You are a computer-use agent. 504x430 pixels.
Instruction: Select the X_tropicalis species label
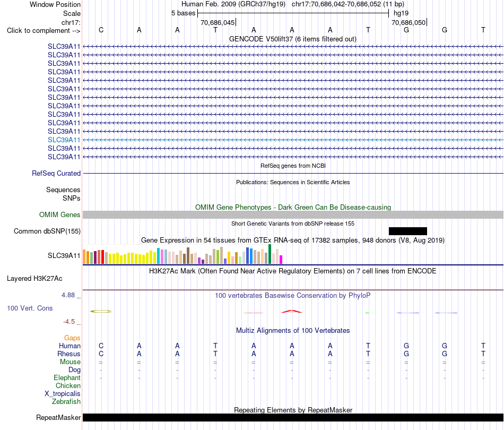click(x=63, y=394)
